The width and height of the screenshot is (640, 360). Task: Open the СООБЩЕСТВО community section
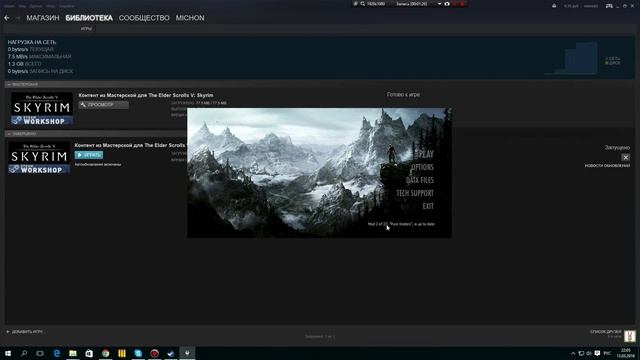coord(144,18)
